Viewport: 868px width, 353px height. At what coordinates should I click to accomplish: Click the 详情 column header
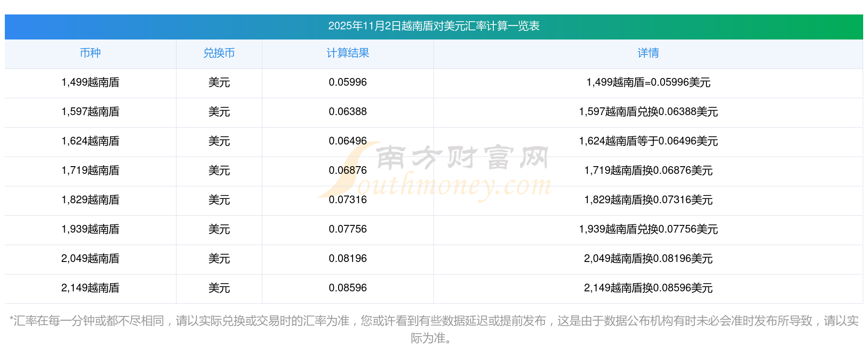(648, 53)
